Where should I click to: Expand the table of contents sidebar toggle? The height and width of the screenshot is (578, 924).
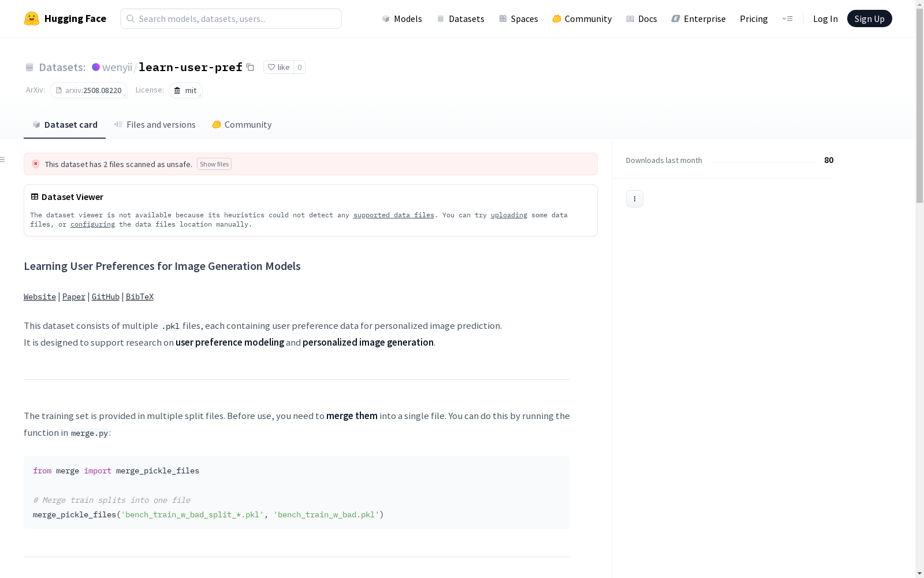pyautogui.click(x=3, y=160)
